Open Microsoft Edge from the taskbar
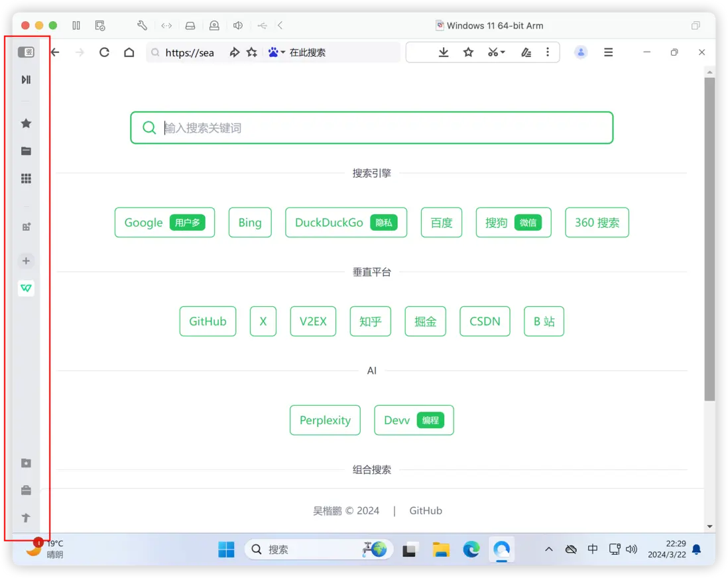Screen dimensions: 728x578 471,549
